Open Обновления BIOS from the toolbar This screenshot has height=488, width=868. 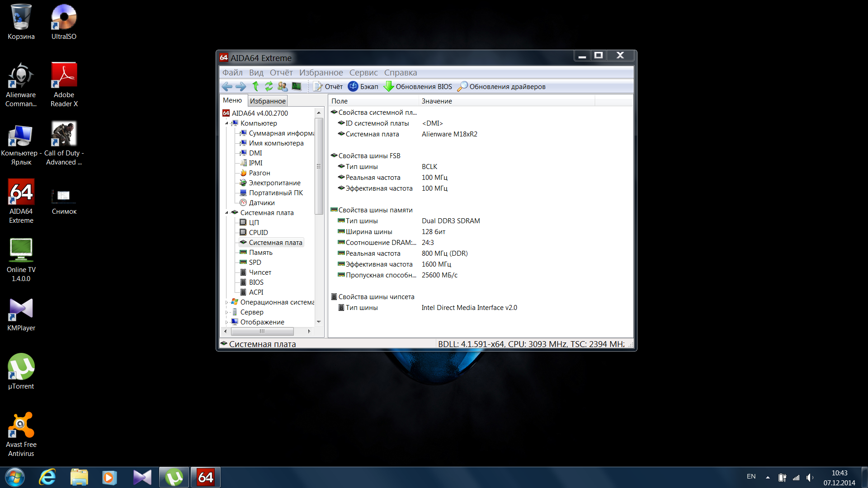(x=418, y=86)
